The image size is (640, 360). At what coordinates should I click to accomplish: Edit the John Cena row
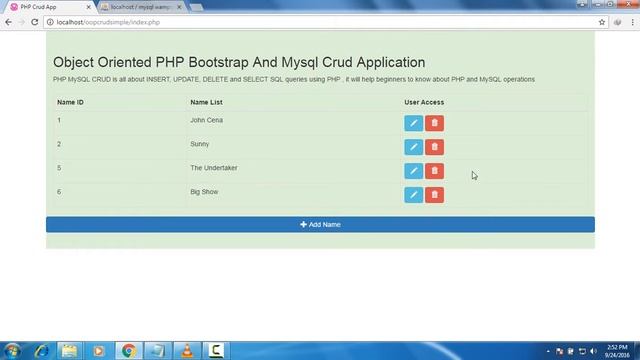point(413,123)
